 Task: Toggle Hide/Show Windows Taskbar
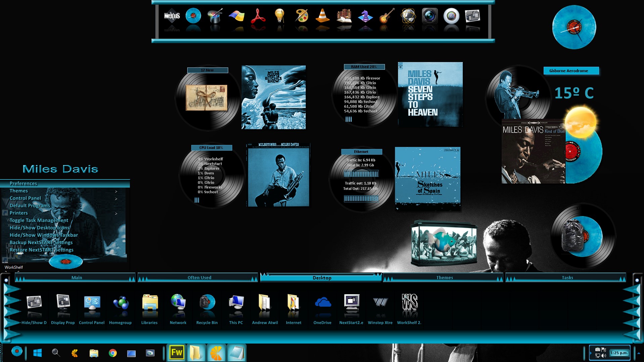[x=44, y=235]
